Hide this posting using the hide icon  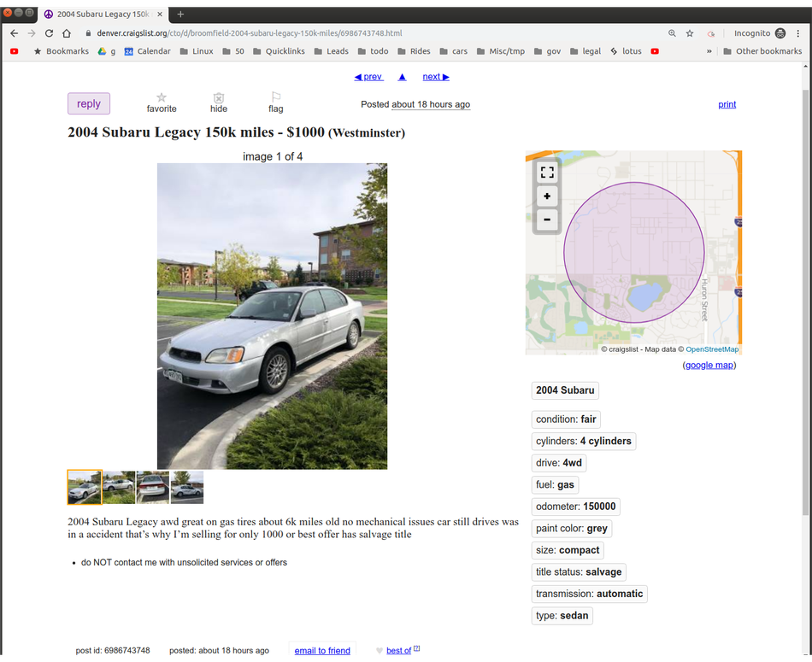pos(219,97)
